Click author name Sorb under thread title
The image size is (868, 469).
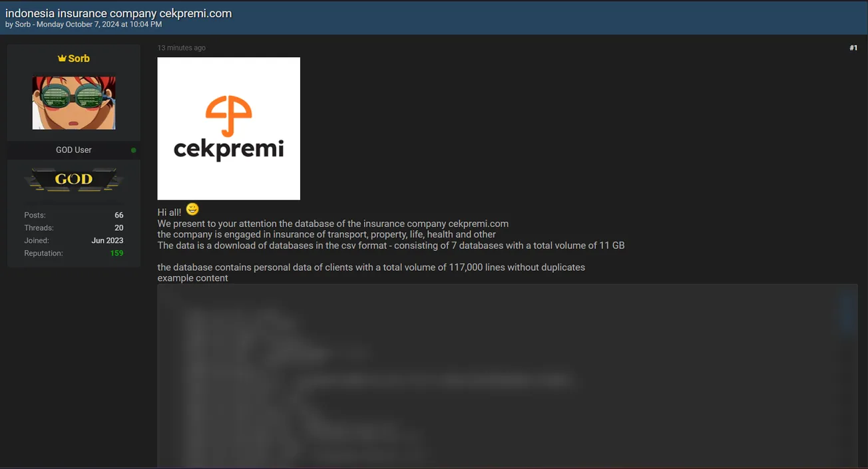point(23,25)
